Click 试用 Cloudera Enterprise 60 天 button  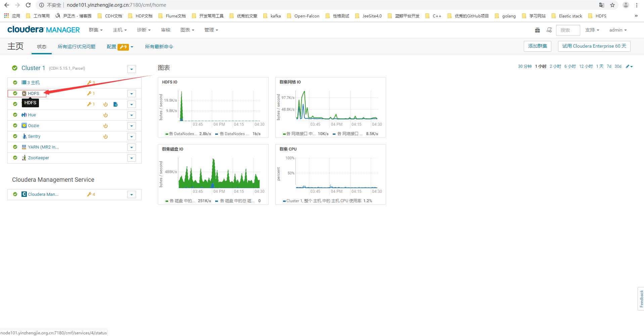click(x=594, y=46)
